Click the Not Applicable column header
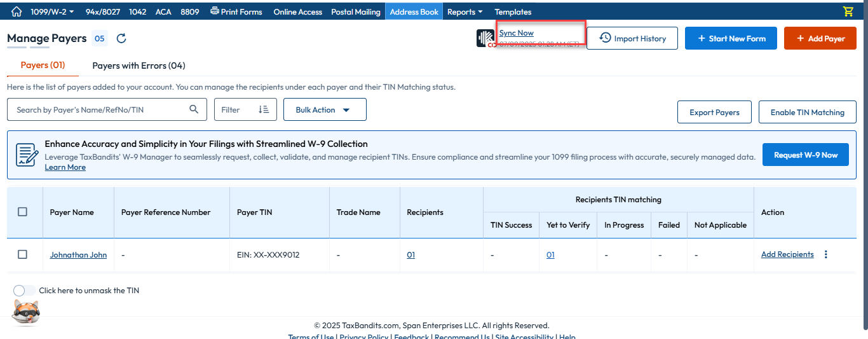868x339 pixels. click(721, 225)
